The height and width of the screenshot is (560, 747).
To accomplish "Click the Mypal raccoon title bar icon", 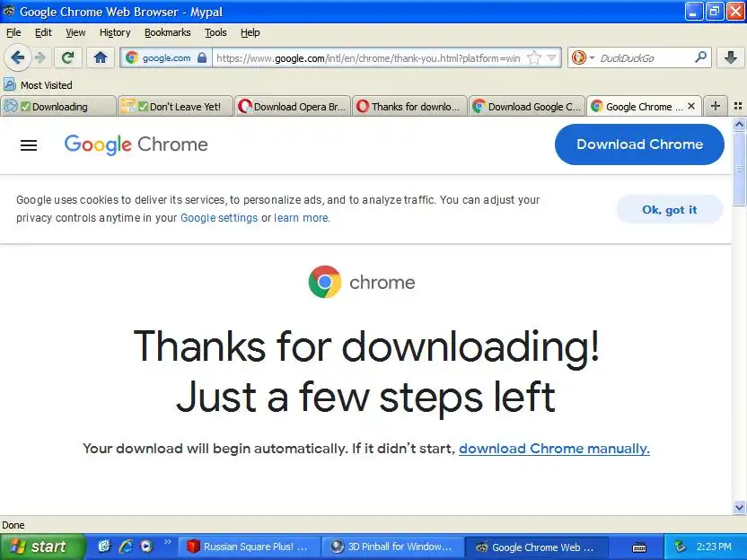I will (9, 11).
